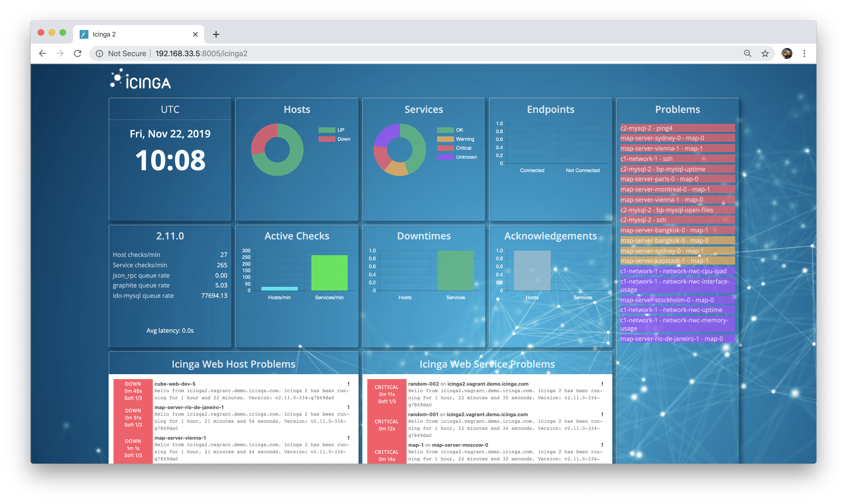
Task: Click the exclamation icon for map-1 on map-server-moscow-0
Action: point(602,445)
